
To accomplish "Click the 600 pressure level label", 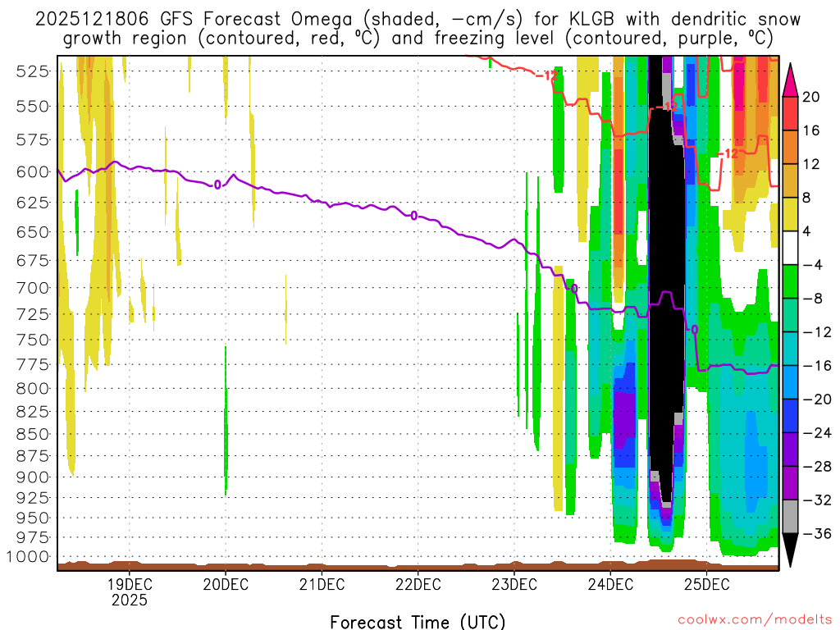I will 33,172.
